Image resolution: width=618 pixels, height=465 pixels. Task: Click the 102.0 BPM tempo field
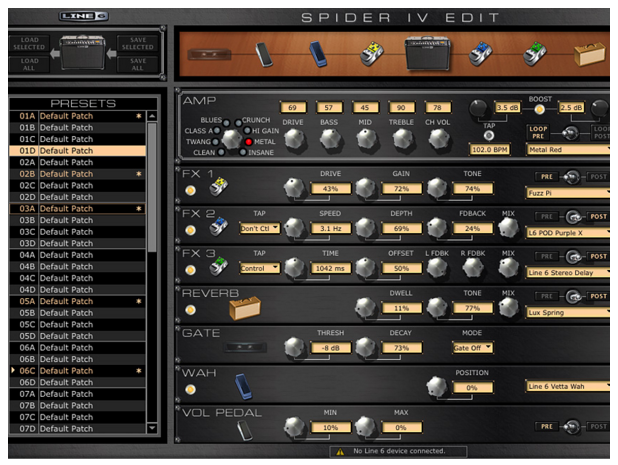pos(490,150)
